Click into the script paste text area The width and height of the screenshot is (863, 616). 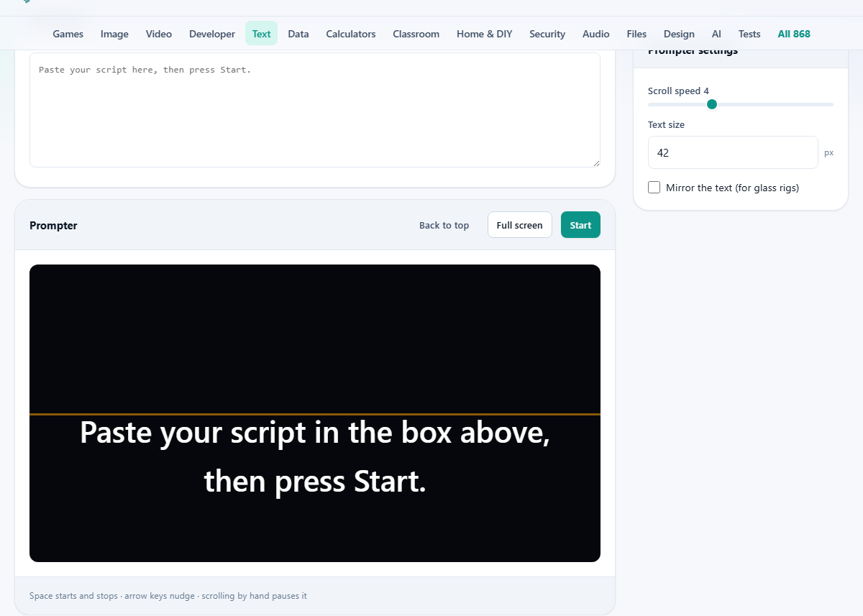[x=315, y=110]
